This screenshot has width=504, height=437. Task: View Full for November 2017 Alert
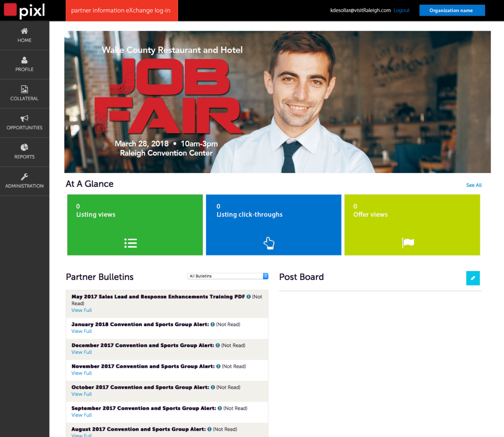click(x=81, y=373)
